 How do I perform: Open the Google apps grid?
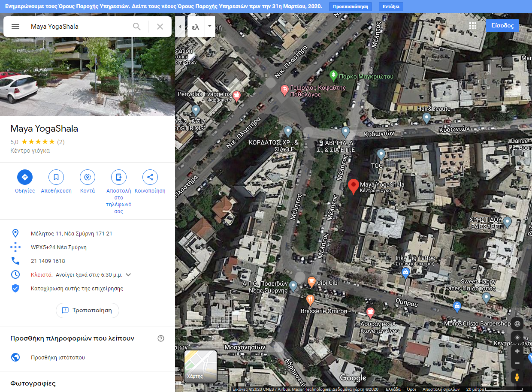pyautogui.click(x=473, y=26)
